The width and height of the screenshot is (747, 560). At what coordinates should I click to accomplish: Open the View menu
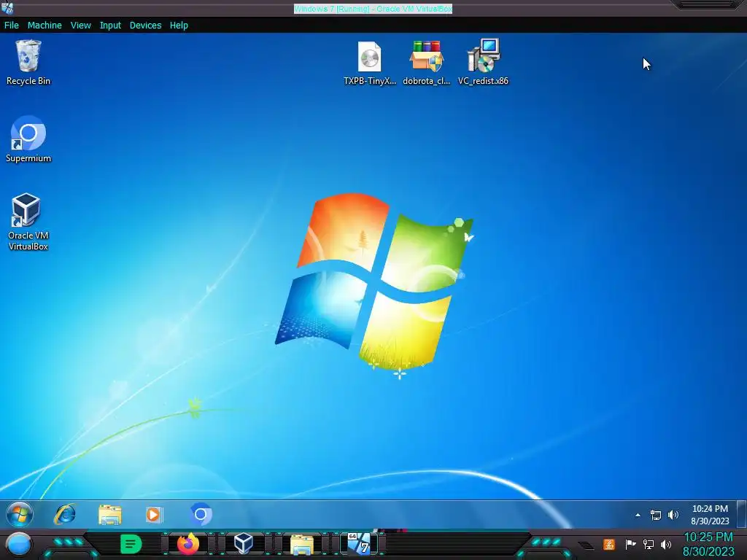tap(80, 26)
